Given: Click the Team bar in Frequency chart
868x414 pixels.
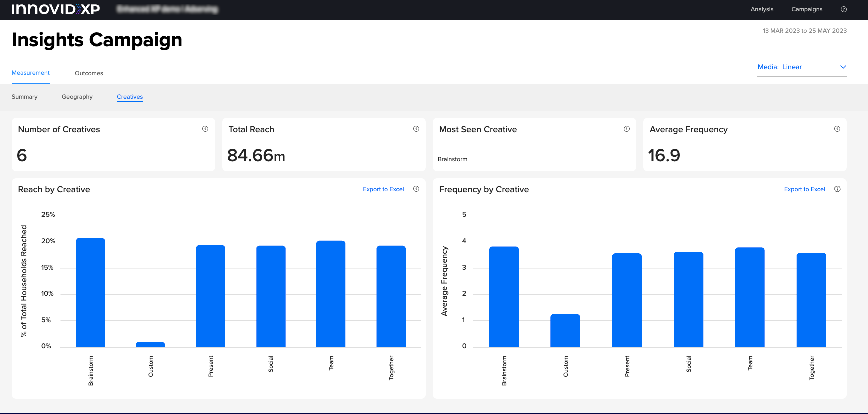Looking at the screenshot, I should click(x=750, y=297).
